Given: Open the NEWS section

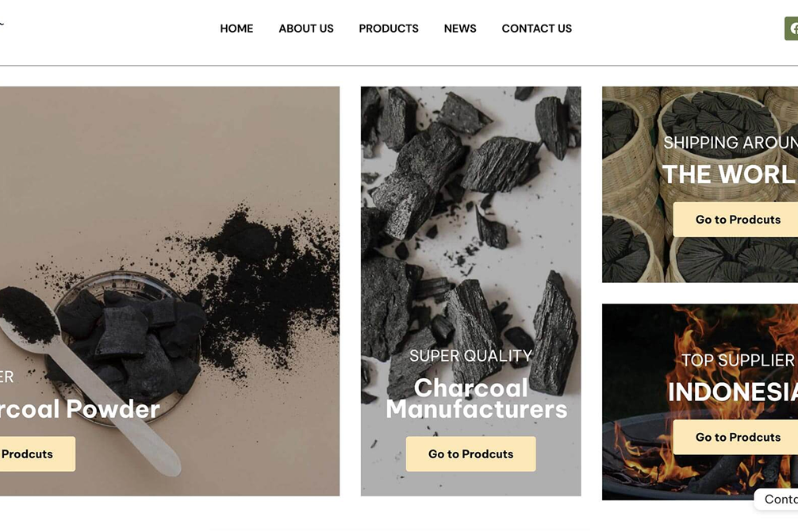Looking at the screenshot, I should [460, 29].
